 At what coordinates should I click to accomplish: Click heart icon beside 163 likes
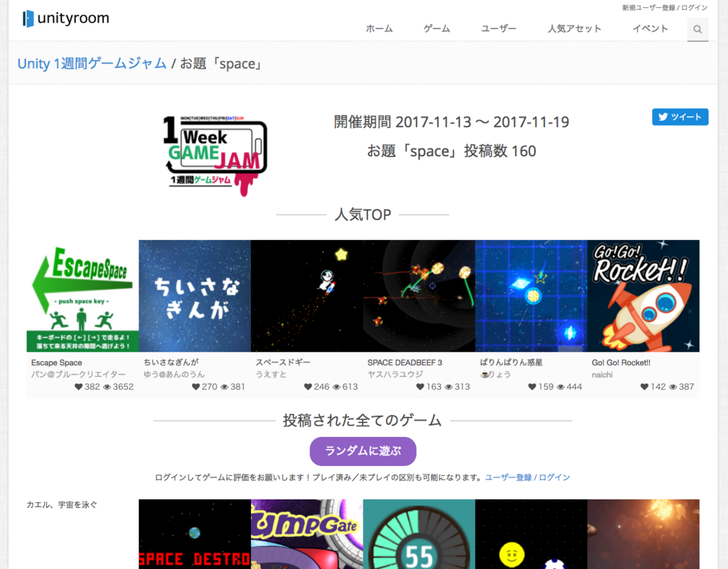pos(420,386)
